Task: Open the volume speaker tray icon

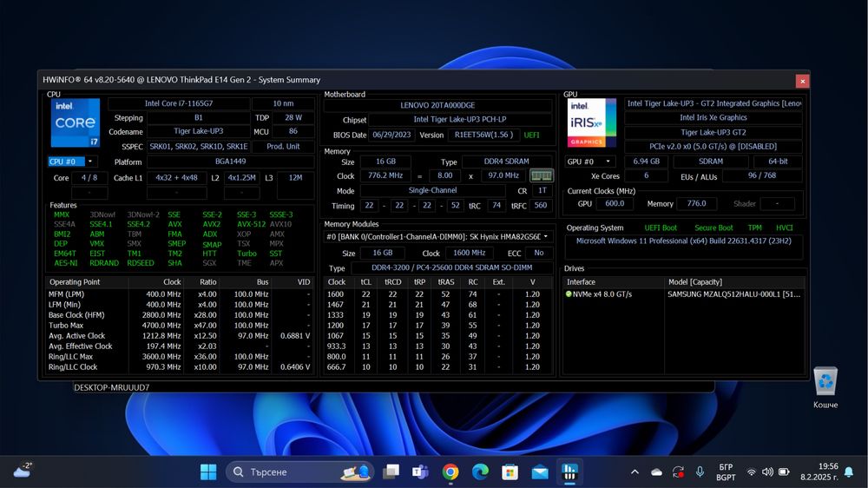Action: point(767,472)
